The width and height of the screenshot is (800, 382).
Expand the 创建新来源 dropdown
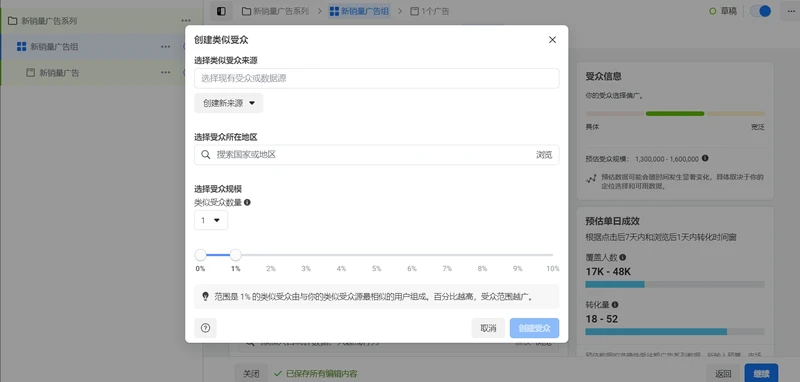click(229, 103)
